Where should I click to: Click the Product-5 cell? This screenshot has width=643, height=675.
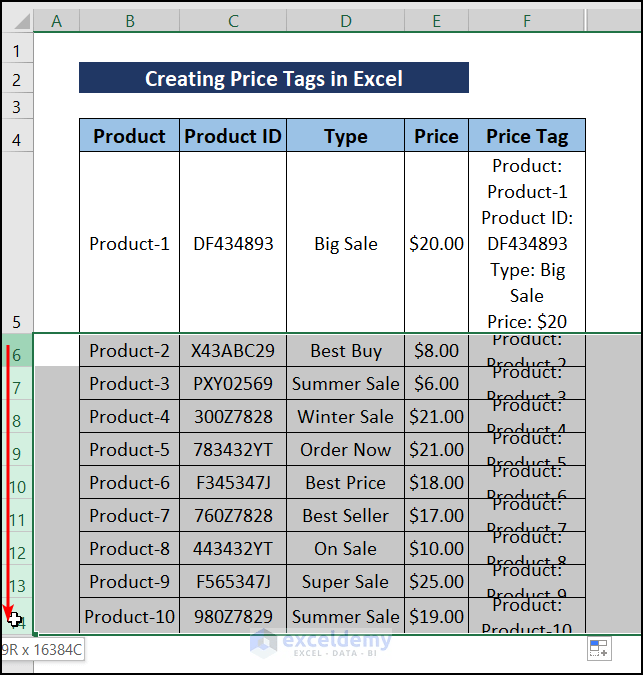(x=130, y=449)
